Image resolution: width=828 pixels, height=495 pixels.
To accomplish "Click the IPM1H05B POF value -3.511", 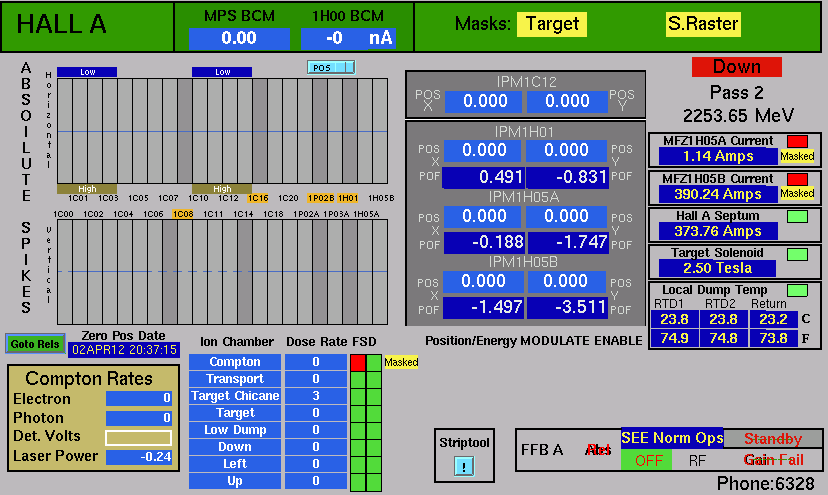I will pos(567,307).
